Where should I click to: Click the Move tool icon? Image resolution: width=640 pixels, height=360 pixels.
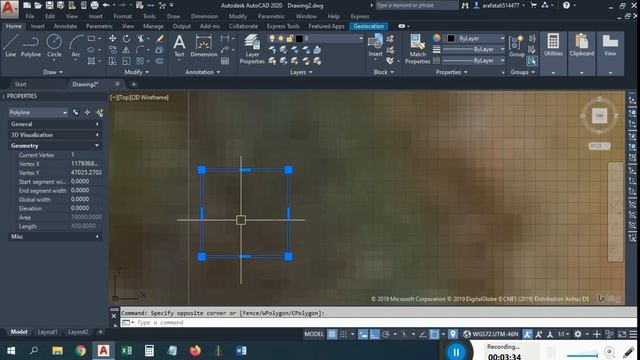point(113,38)
